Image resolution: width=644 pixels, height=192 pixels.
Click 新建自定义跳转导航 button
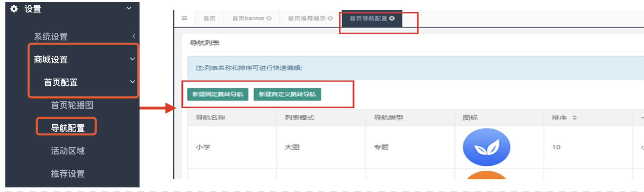pyautogui.click(x=287, y=94)
